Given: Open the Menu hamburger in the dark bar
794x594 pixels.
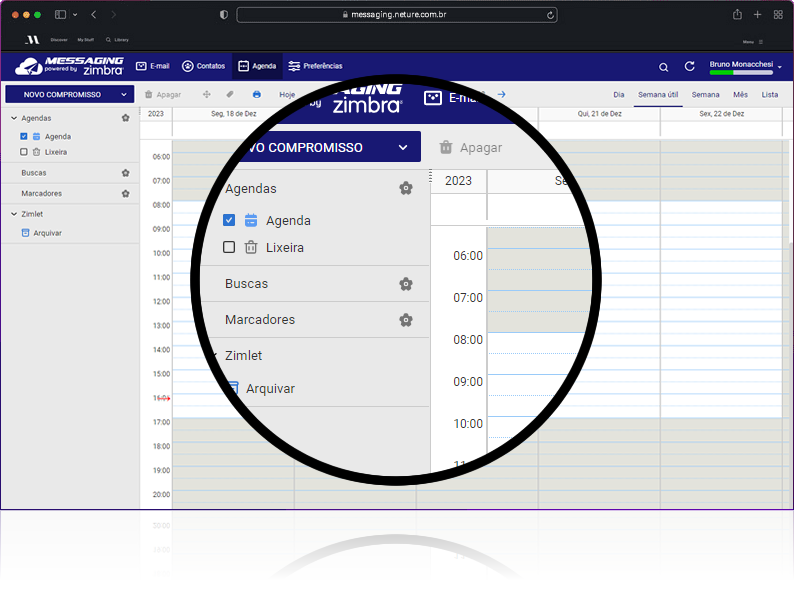Looking at the screenshot, I should pos(752,42).
